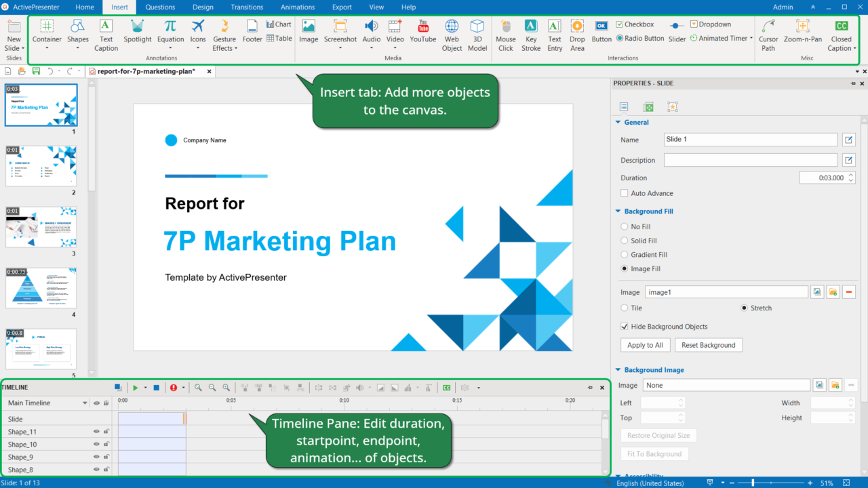Open the Design ribbon tab
The height and width of the screenshot is (488, 868).
tap(203, 7)
